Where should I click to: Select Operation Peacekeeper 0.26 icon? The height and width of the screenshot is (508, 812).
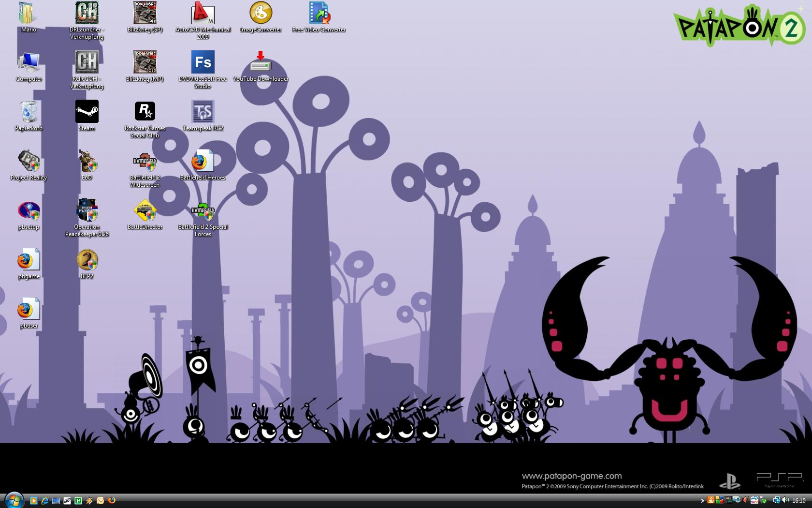pos(87,218)
